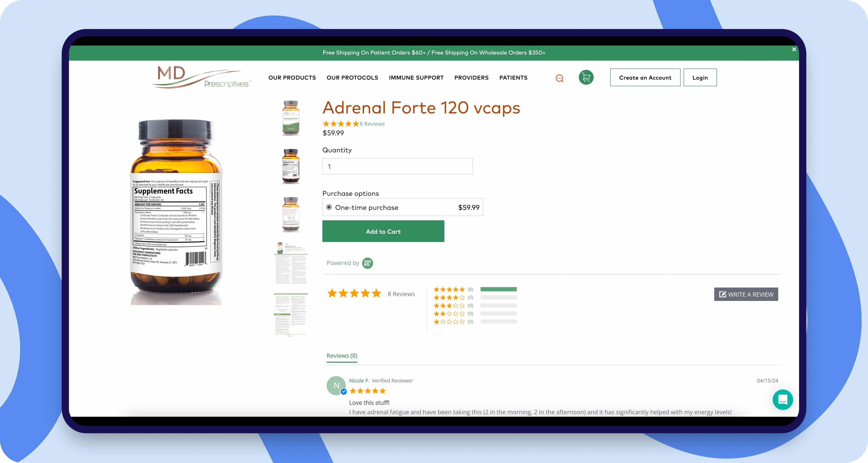This screenshot has width=868, height=463.
Task: Click the Powered by link
Action: click(343, 263)
